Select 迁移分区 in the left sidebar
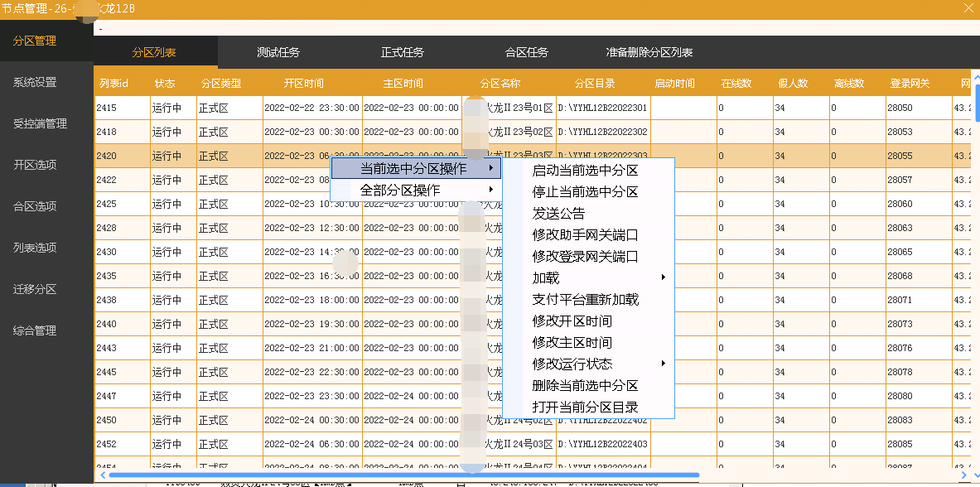The width and height of the screenshot is (980, 487). tap(35, 290)
